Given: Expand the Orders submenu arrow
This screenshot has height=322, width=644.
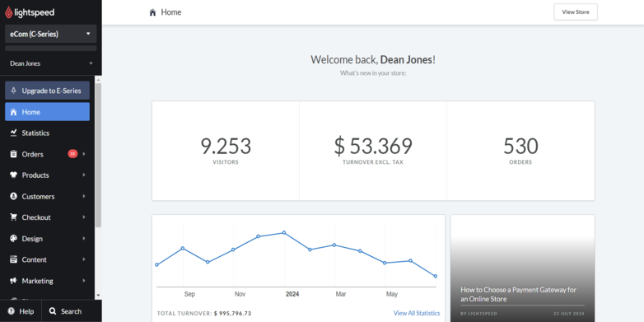Looking at the screenshot, I should (84, 154).
